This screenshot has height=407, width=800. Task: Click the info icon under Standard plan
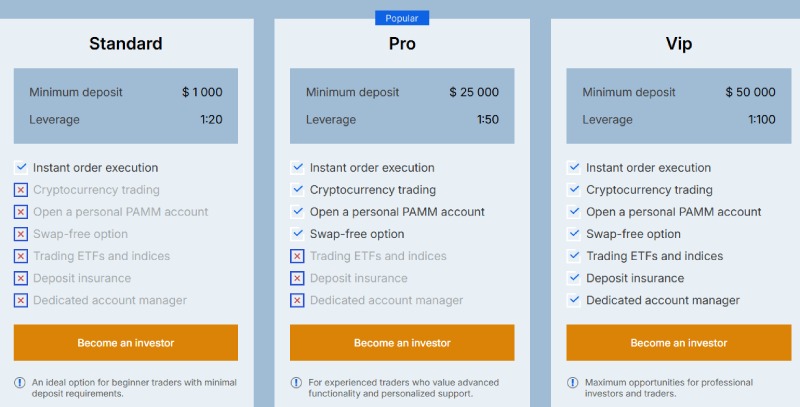point(20,382)
